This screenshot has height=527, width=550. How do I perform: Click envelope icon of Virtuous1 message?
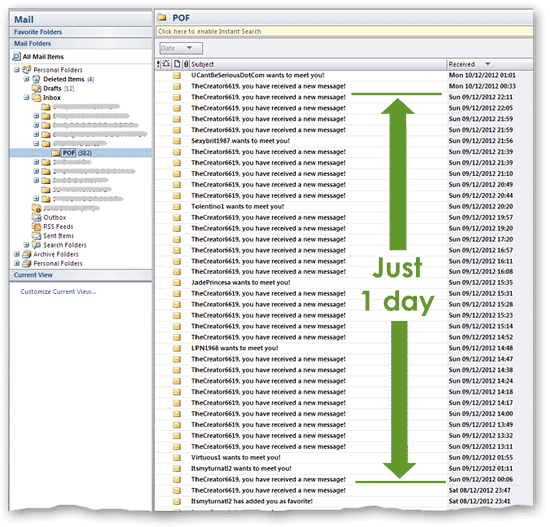click(x=177, y=458)
